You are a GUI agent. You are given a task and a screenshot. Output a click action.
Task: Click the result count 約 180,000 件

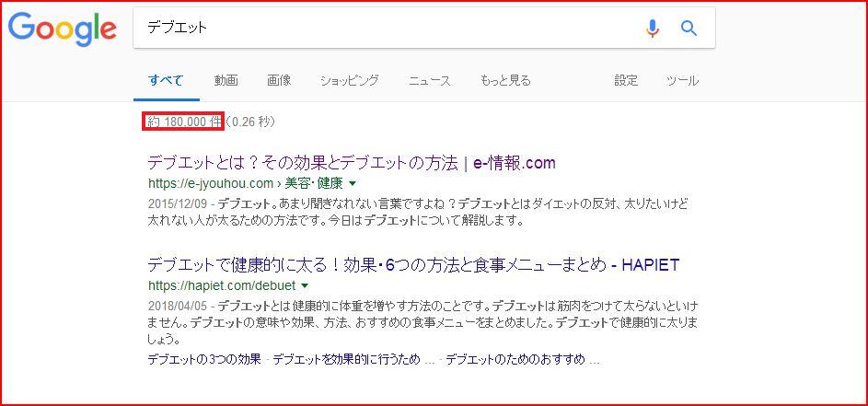tap(183, 122)
